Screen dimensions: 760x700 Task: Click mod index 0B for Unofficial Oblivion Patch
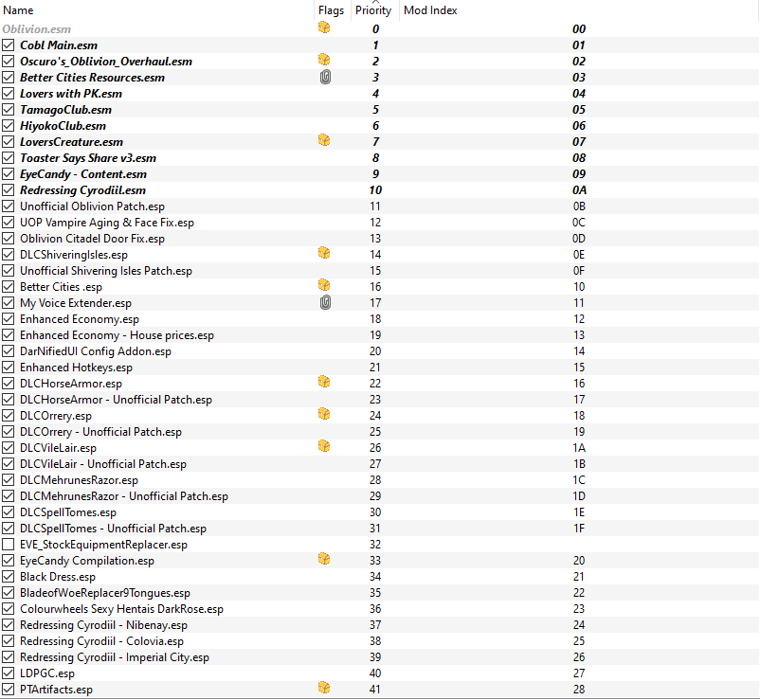click(579, 206)
